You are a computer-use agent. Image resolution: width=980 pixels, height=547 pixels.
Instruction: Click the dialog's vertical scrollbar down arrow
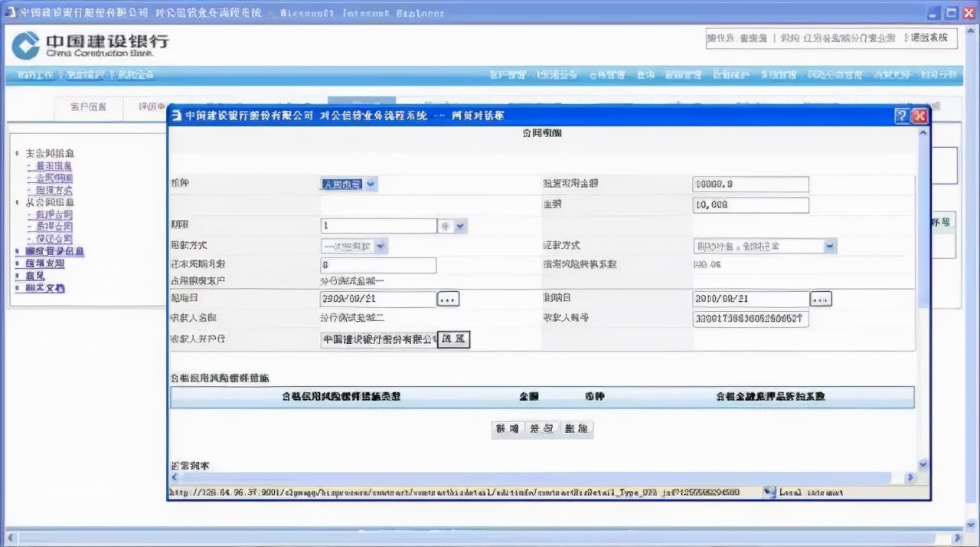[923, 464]
